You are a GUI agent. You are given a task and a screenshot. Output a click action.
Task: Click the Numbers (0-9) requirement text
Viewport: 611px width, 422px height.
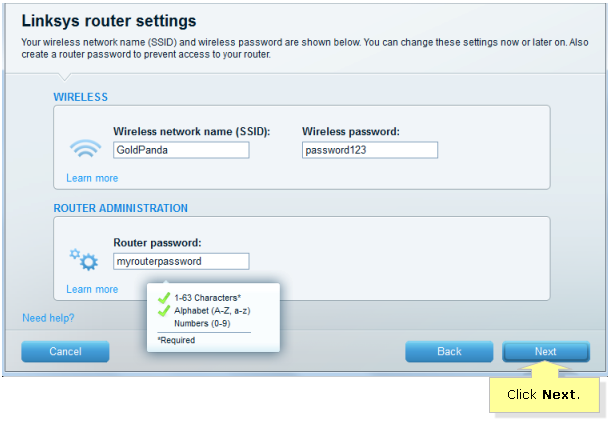click(202, 323)
